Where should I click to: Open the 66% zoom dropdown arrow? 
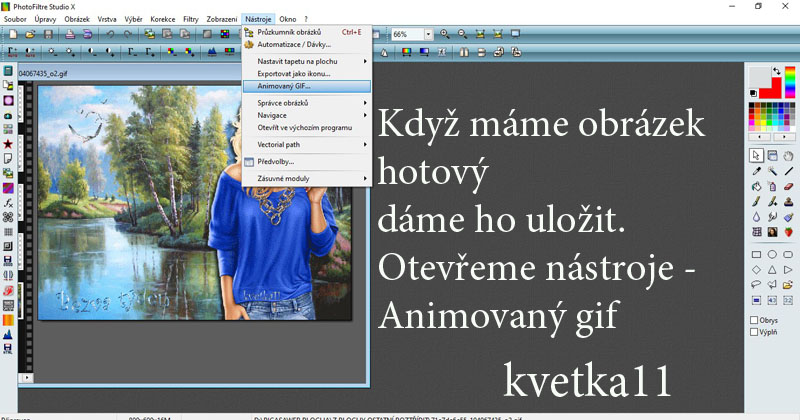pos(428,34)
